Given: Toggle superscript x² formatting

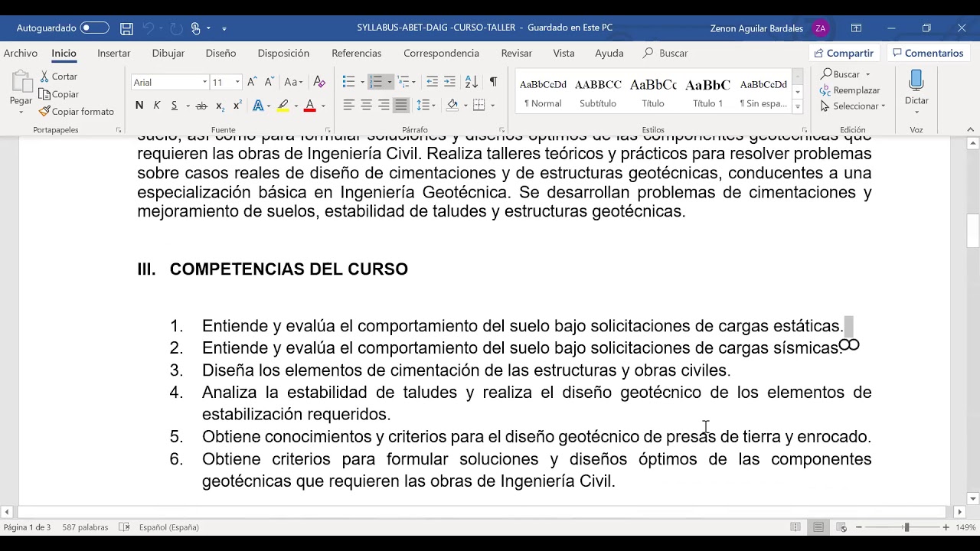Looking at the screenshot, I should [x=237, y=106].
